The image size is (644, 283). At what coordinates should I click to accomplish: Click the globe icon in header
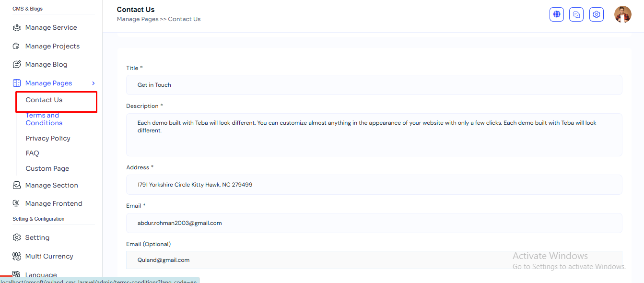pos(556,14)
